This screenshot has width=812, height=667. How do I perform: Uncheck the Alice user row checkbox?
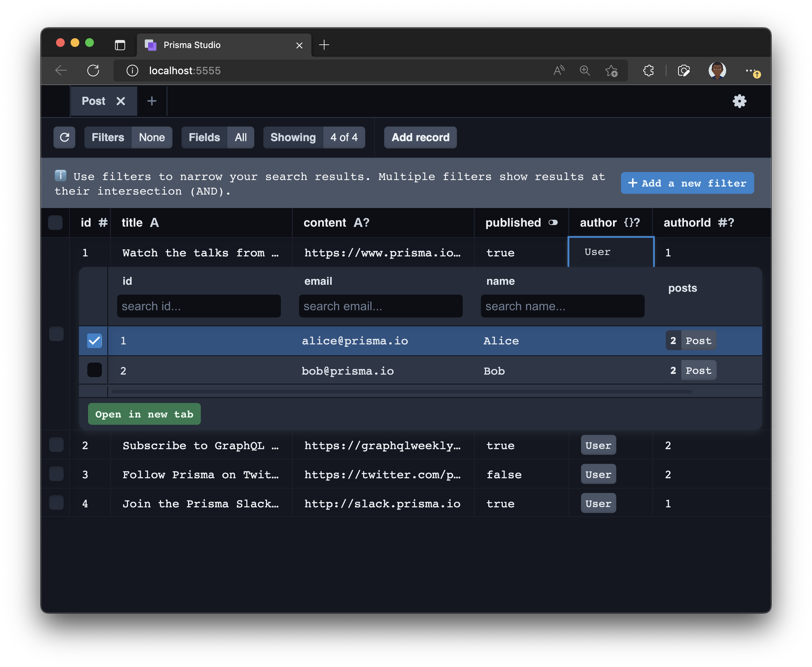click(x=95, y=341)
